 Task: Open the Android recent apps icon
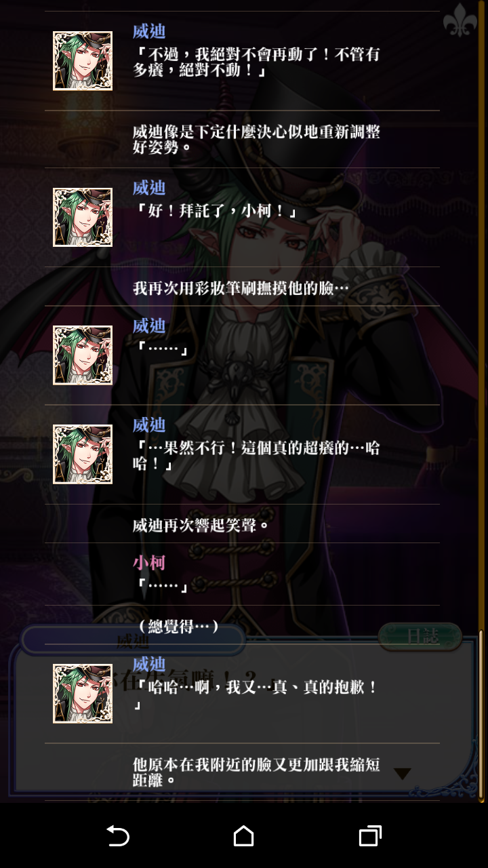(370, 835)
